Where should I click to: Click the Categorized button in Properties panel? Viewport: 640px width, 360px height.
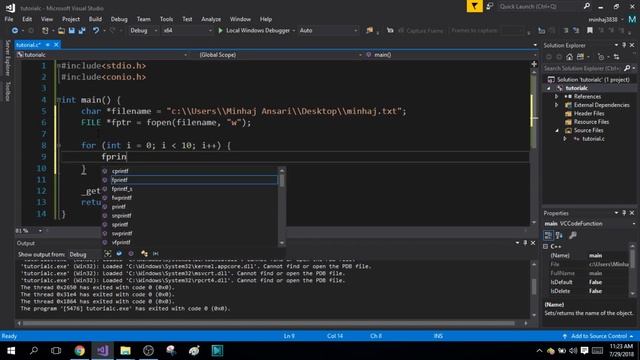(548, 235)
